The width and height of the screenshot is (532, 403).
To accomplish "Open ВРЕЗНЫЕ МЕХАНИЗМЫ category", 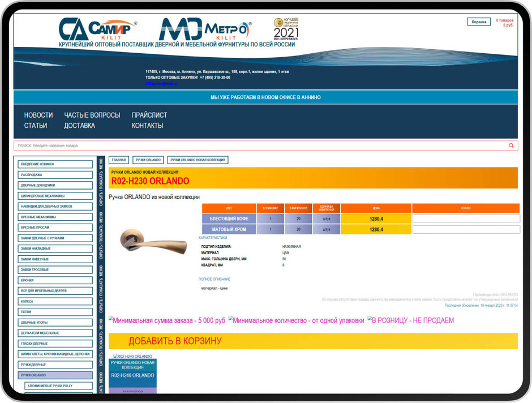I will click(55, 217).
